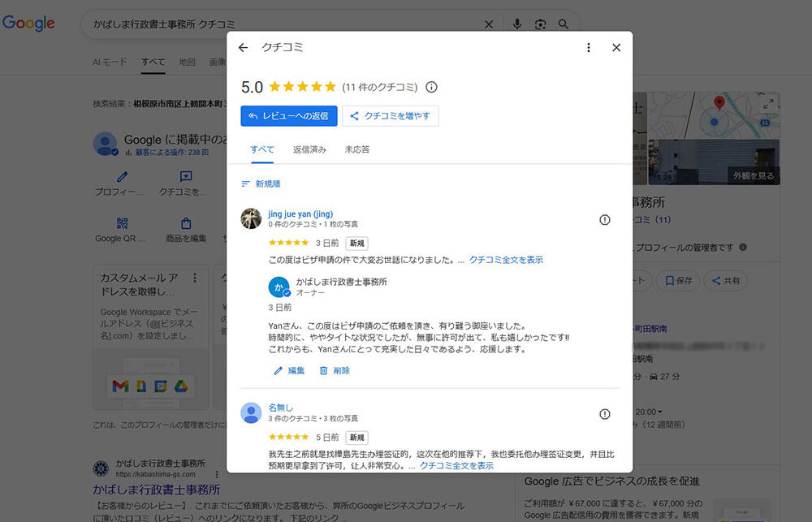This screenshot has width=812, height=522.
Task: Click the back arrow in the クチコミ dialog
Action: pyautogui.click(x=243, y=48)
